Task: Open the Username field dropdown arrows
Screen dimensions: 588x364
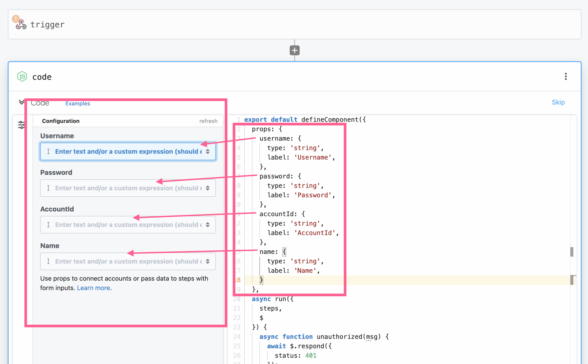Action: point(207,152)
